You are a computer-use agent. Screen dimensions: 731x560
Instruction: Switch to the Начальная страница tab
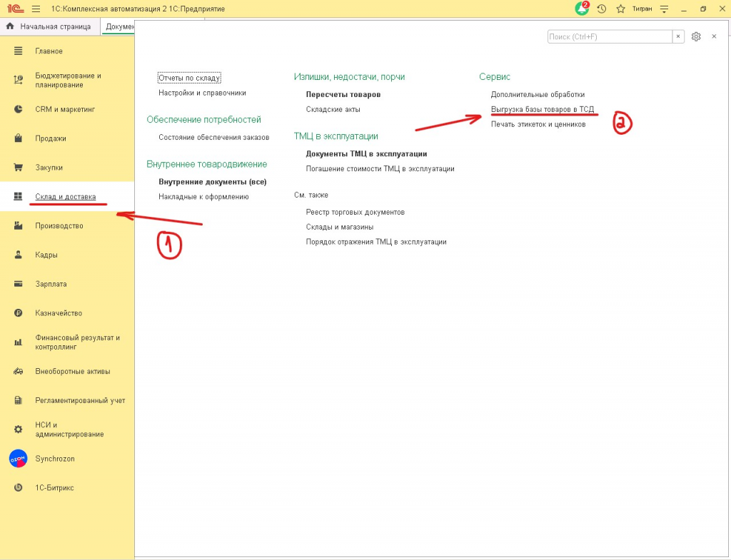[49, 26]
